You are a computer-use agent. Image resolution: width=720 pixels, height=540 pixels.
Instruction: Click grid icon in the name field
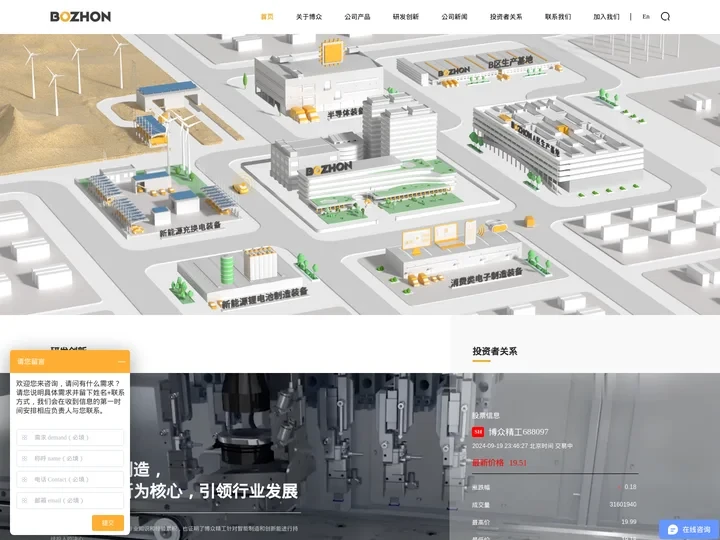[x=24, y=458]
